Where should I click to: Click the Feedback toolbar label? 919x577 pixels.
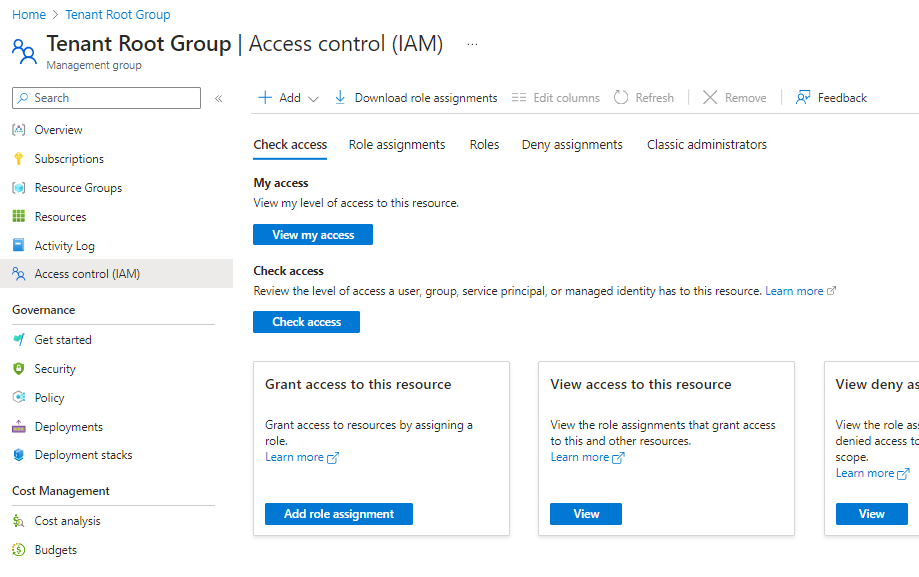coord(842,98)
